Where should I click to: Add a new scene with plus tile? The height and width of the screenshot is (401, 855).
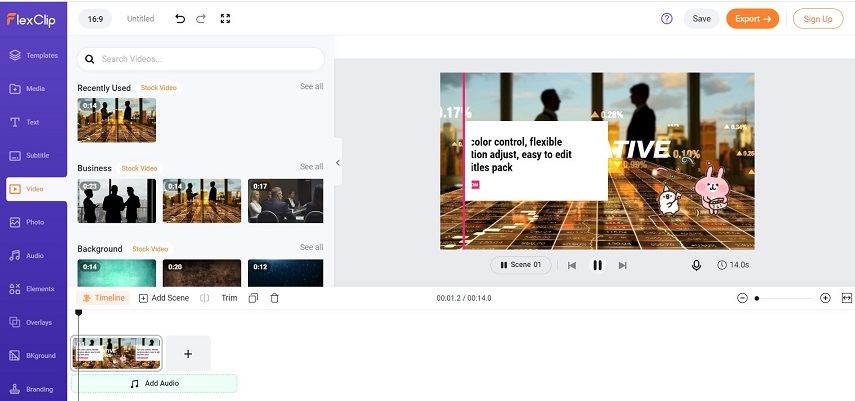click(x=188, y=354)
